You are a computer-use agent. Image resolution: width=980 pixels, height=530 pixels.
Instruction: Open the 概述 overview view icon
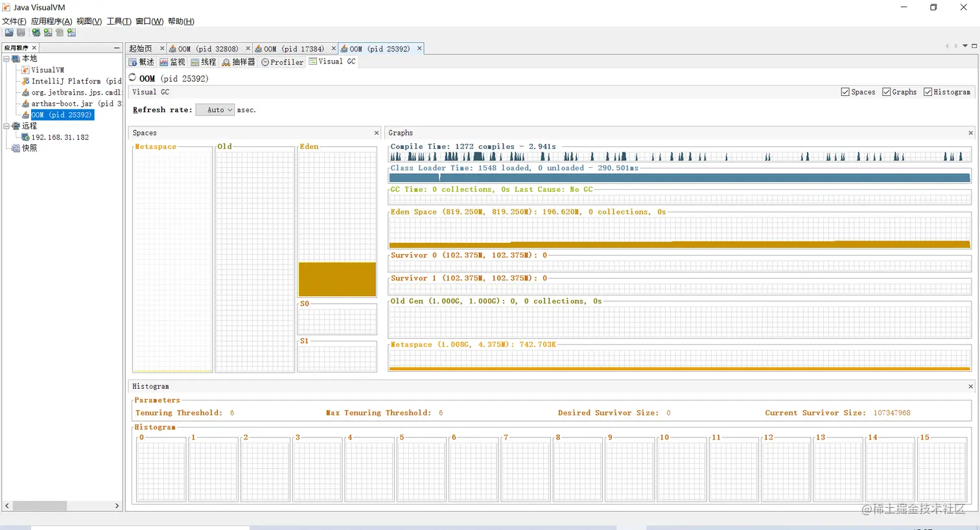133,62
